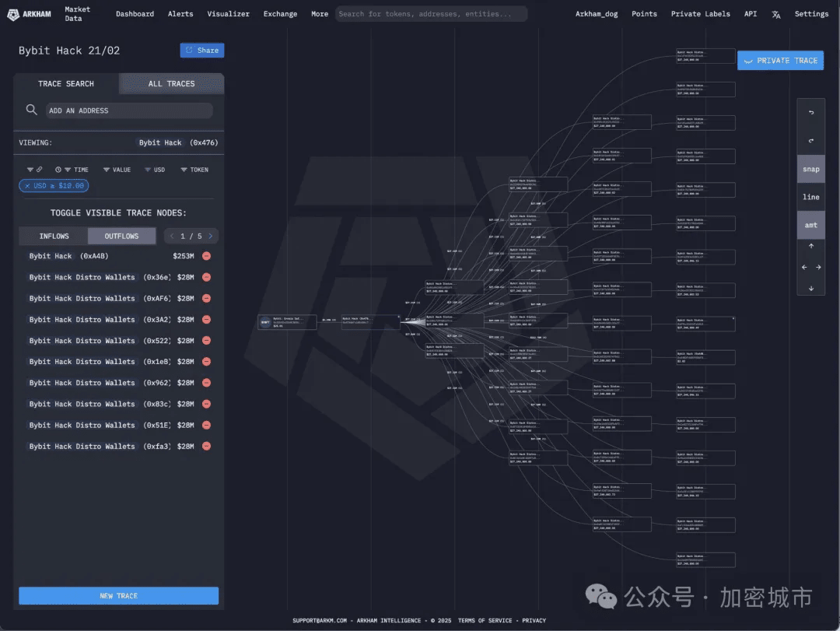Click the ADD AN ADDRESS field
Screen dimensions: 840x631
point(128,110)
